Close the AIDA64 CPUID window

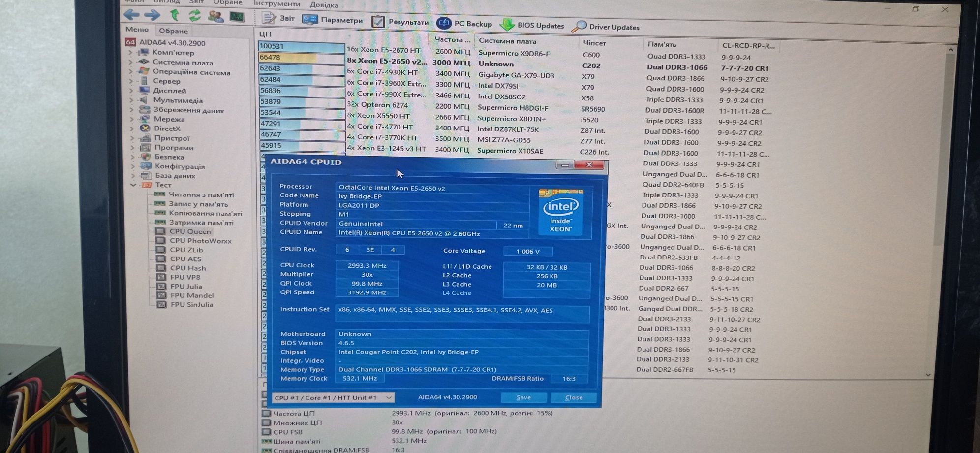coord(589,165)
